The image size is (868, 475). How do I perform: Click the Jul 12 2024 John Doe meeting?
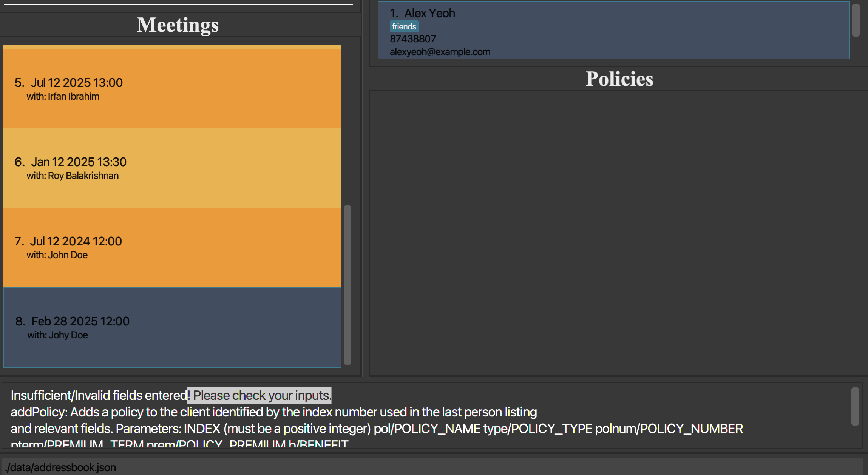pos(172,247)
